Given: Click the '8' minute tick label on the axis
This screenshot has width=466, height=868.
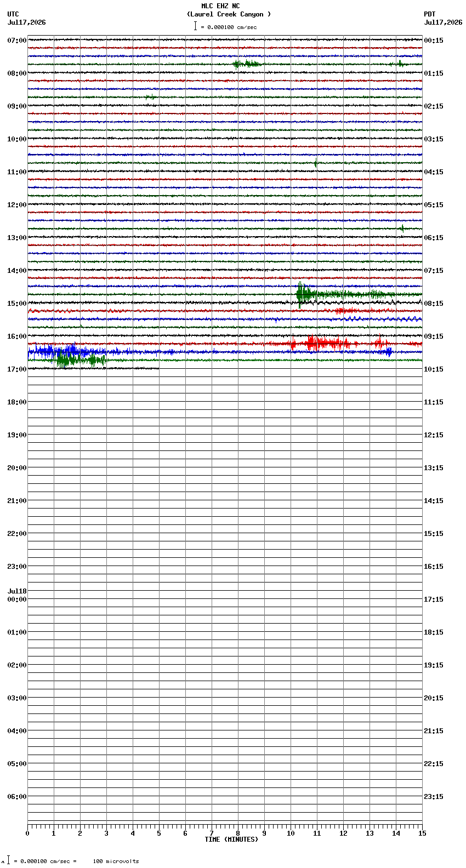Looking at the screenshot, I should 238,833.
